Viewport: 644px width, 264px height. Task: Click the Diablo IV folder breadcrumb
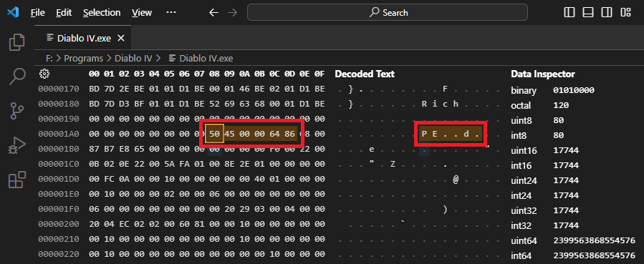tap(133, 58)
